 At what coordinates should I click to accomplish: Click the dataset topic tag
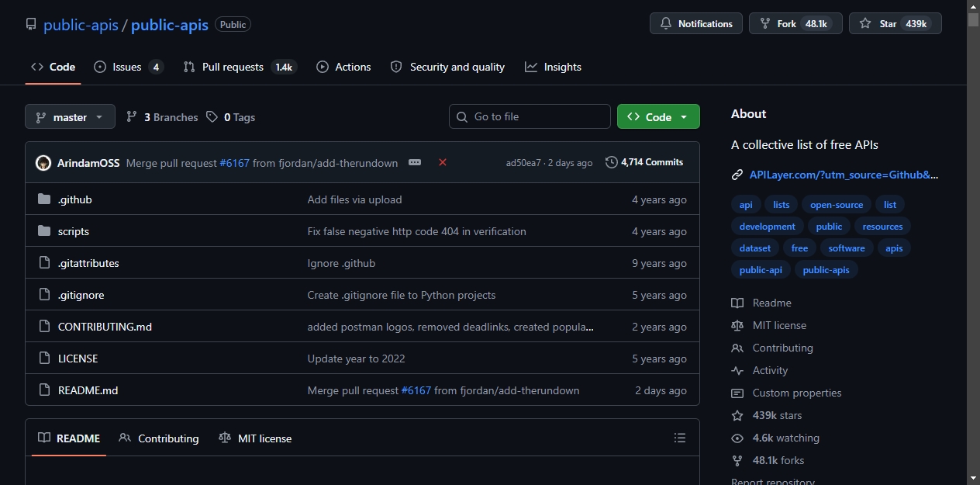(755, 248)
